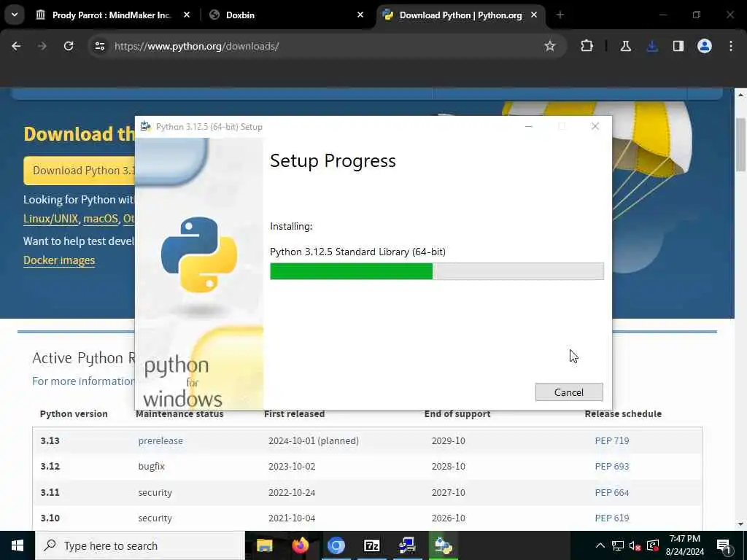Select the 3.10 version cell
Screen dimensions: 747x560
tap(50, 518)
